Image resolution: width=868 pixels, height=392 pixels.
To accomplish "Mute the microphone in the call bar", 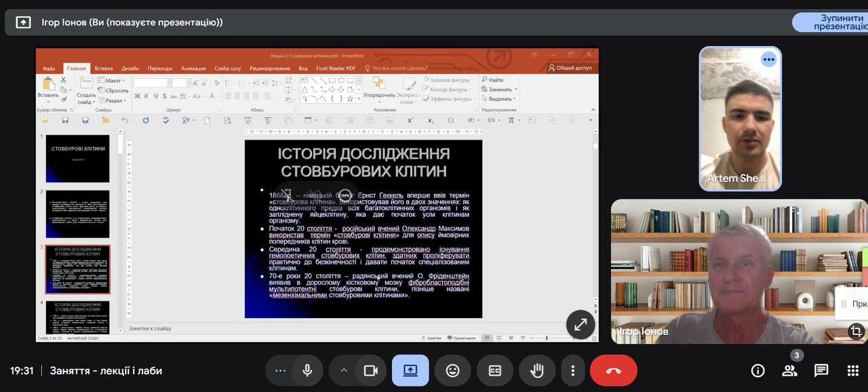I will [x=307, y=370].
